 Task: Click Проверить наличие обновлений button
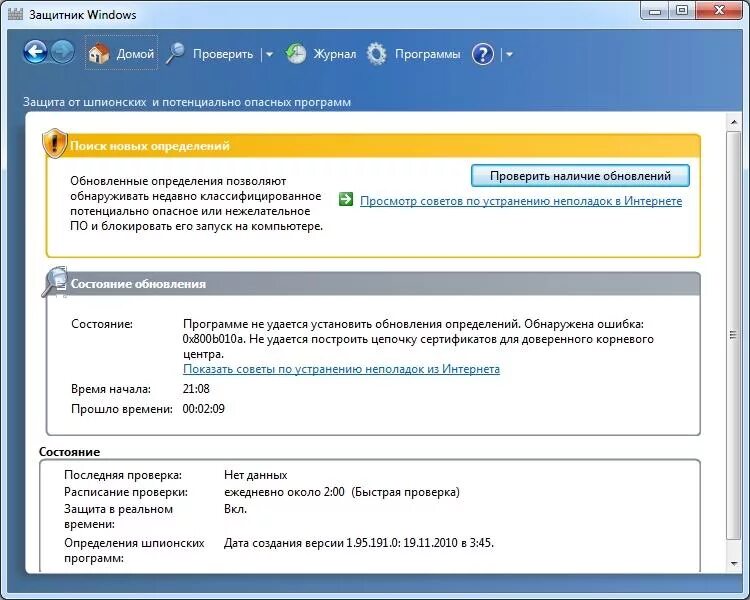[580, 176]
